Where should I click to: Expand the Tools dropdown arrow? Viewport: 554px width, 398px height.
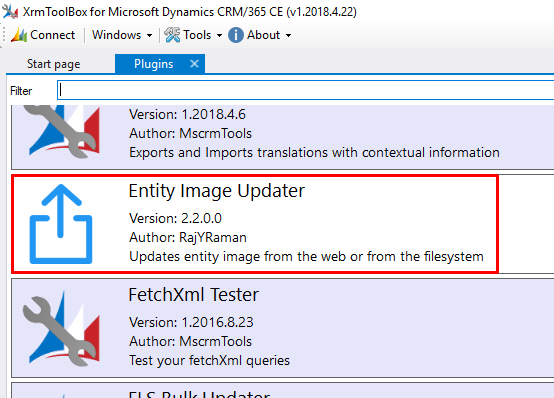[219, 35]
